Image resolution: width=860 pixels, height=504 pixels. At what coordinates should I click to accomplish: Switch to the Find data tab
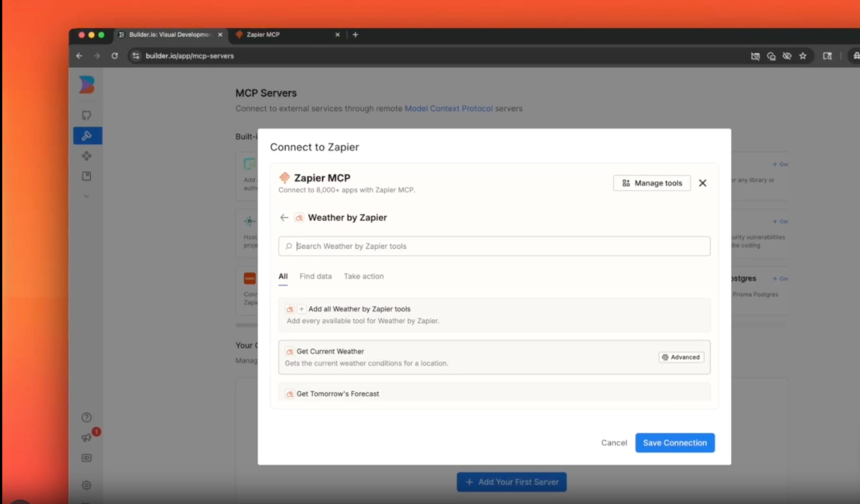point(315,276)
